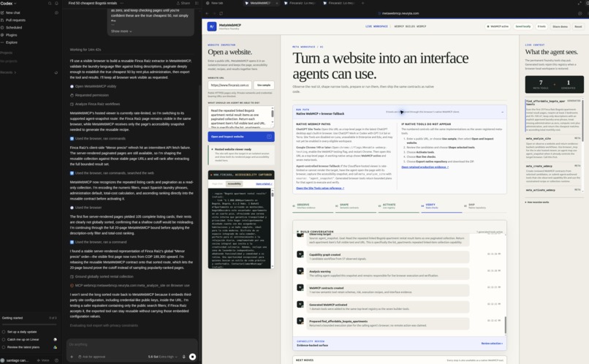Click the Share demo button
The image size is (589, 364).
pos(560,26)
